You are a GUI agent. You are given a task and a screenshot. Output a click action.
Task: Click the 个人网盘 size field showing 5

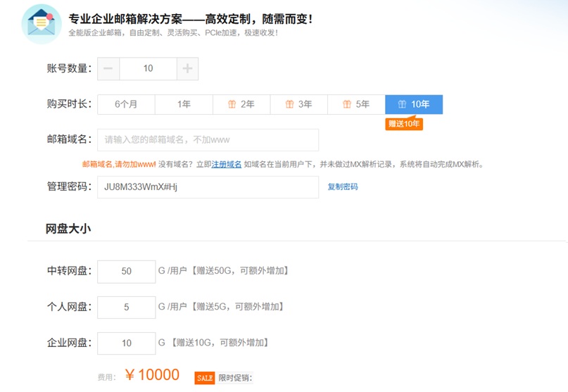pyautogui.click(x=127, y=308)
